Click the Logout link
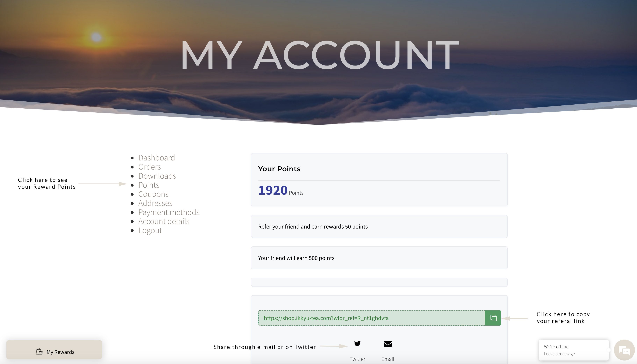Image resolution: width=637 pixels, height=364 pixels. (150, 230)
